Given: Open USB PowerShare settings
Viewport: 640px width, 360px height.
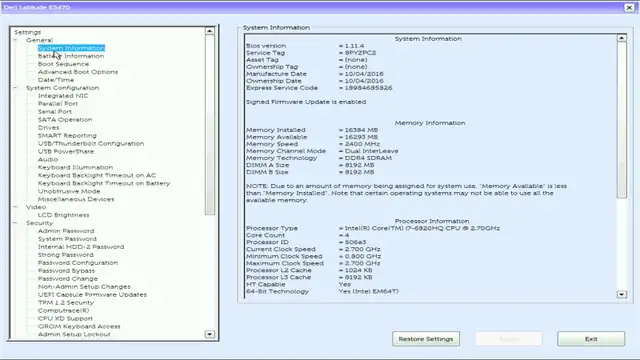Looking at the screenshot, I should [66, 151].
